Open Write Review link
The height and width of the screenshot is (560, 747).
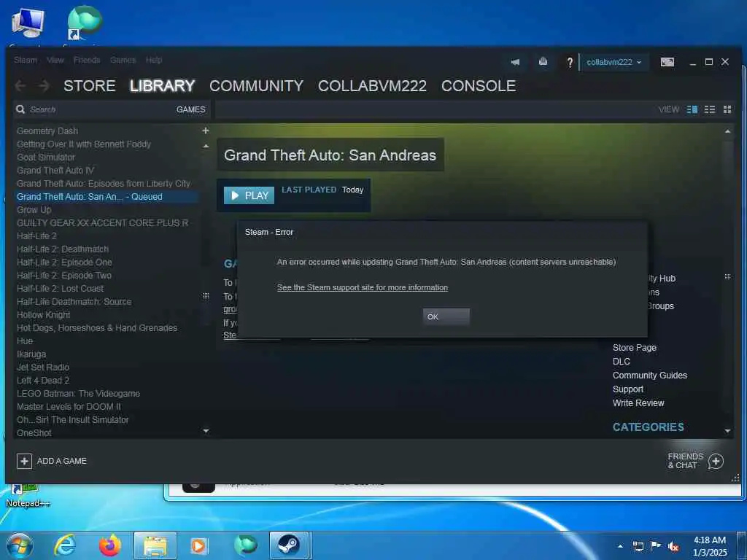coord(638,402)
